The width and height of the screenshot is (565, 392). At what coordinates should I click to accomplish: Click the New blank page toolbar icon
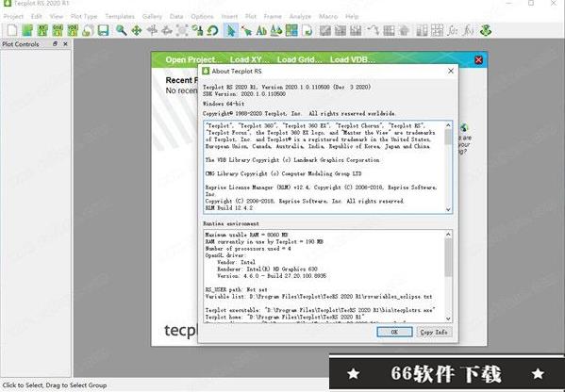pos(12,30)
